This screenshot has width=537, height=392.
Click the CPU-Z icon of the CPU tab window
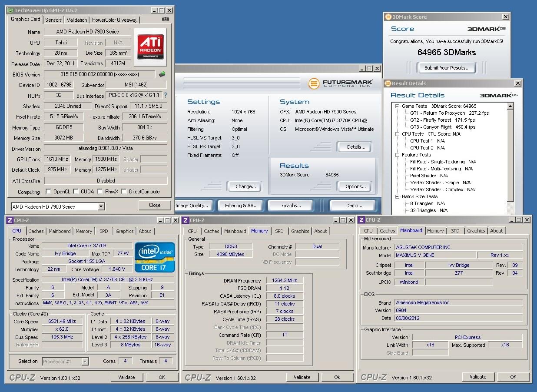pyautogui.click(x=10, y=220)
